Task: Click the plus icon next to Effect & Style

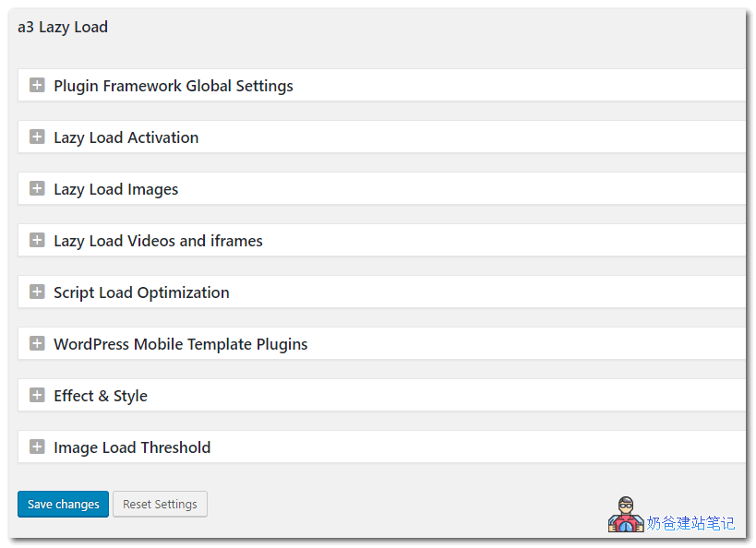Action: (37, 396)
